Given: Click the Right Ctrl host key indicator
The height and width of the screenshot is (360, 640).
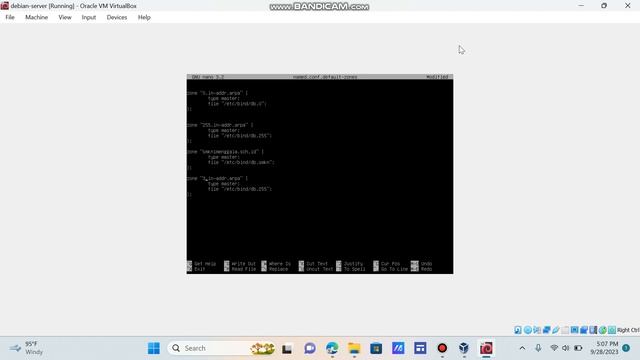Looking at the screenshot, I should tap(628, 330).
